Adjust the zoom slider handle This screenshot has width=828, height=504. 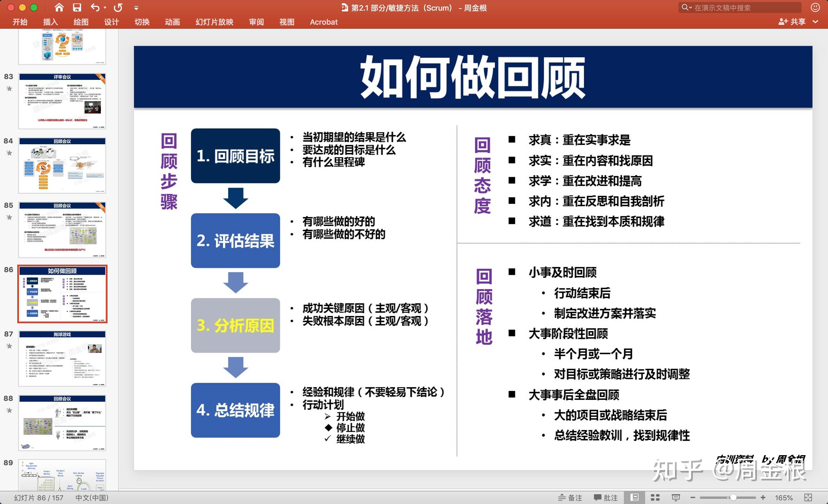coord(733,498)
